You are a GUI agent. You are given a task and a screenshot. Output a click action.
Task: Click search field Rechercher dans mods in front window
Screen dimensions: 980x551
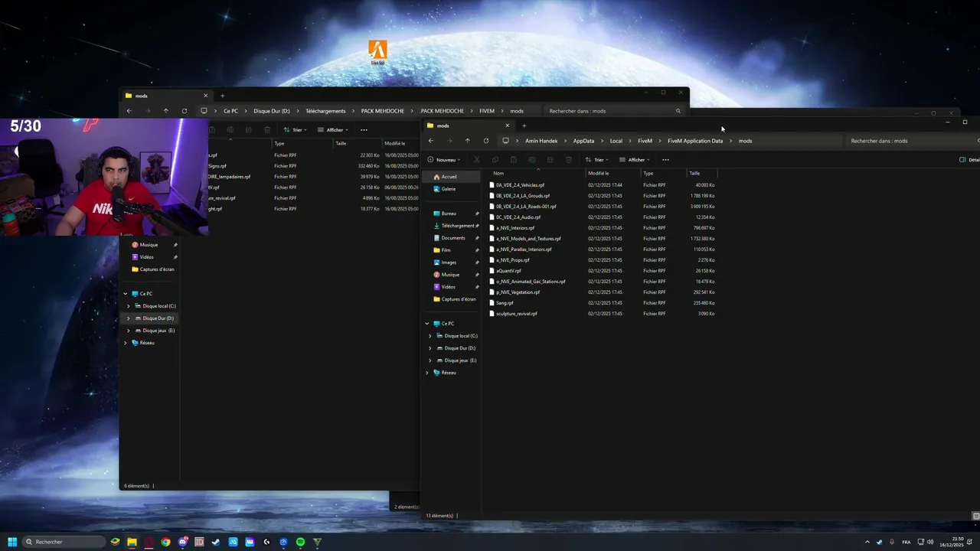click(911, 141)
